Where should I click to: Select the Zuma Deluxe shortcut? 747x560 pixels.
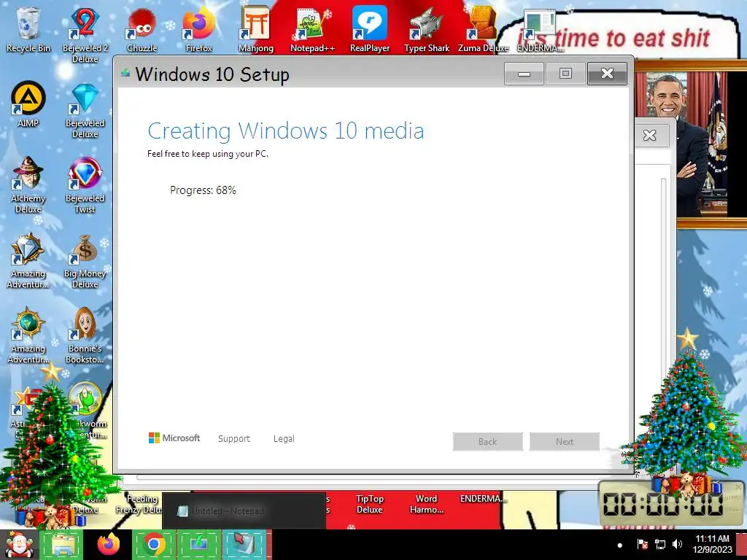pos(483,29)
